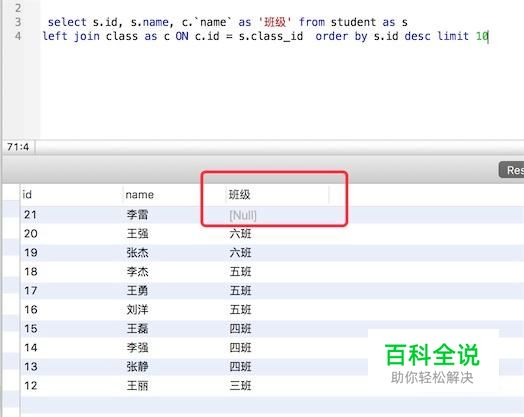Select id cell 12
Screen dimensions: 524x417
click(30, 386)
